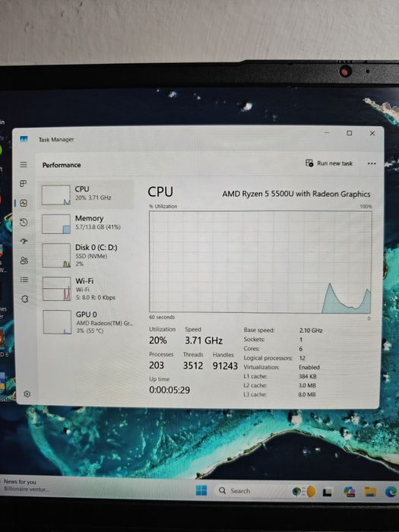This screenshot has height=532, width=399.
Task: Select the Disk 0 (C: D:) entry
Action: coord(86,255)
